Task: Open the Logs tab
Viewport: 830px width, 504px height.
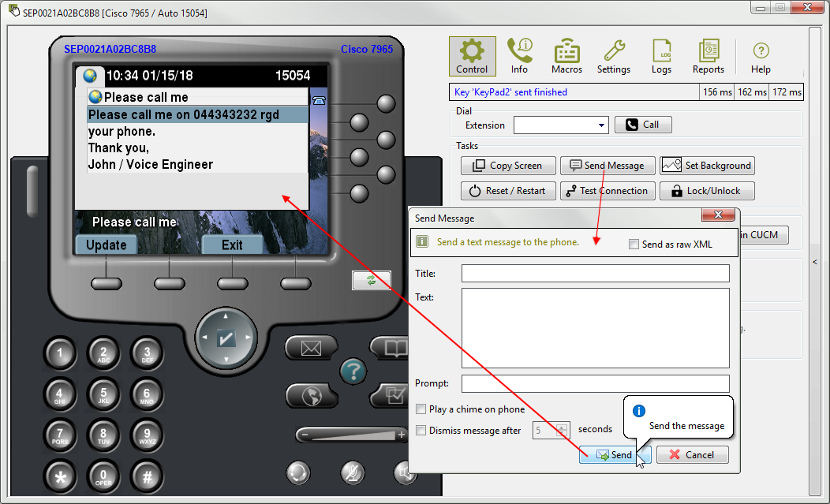Action: coord(661,56)
